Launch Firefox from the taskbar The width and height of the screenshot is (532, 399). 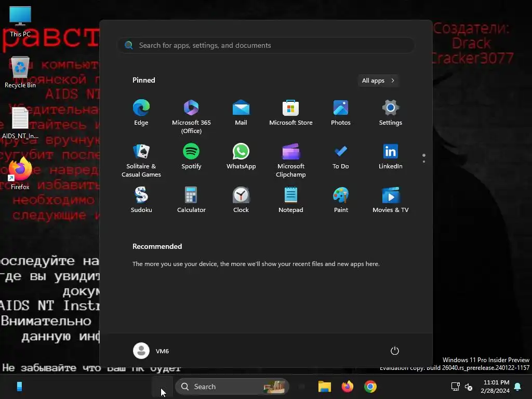[x=348, y=387]
